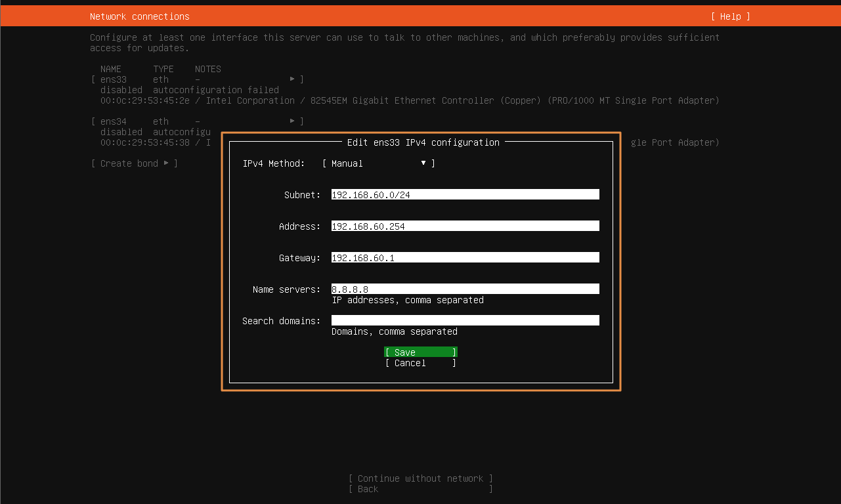
Task: Click the Network connections title
Action: point(140,16)
